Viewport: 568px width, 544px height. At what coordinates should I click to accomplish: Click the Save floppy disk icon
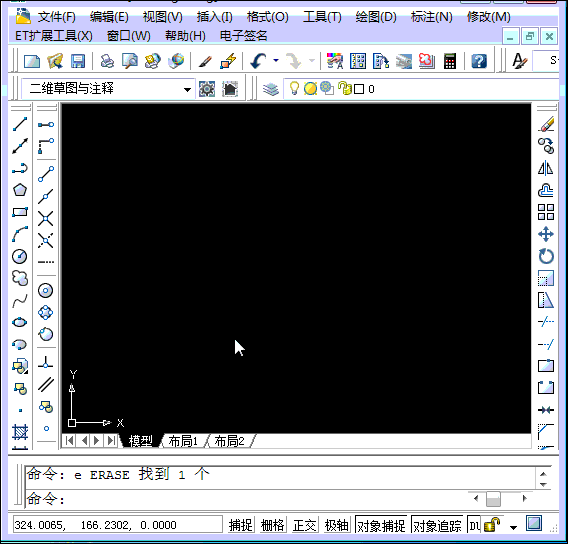point(78,61)
